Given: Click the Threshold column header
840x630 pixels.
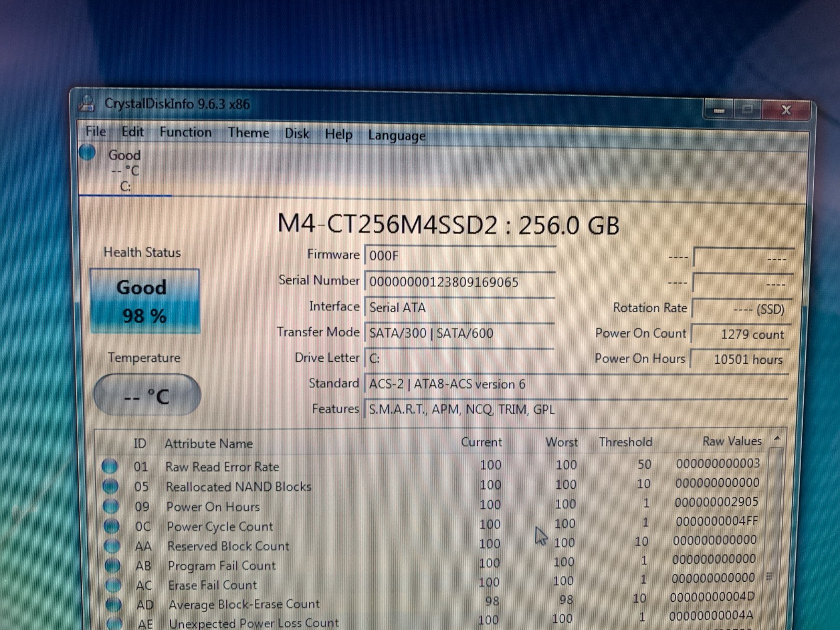Looking at the screenshot, I should click(625, 442).
